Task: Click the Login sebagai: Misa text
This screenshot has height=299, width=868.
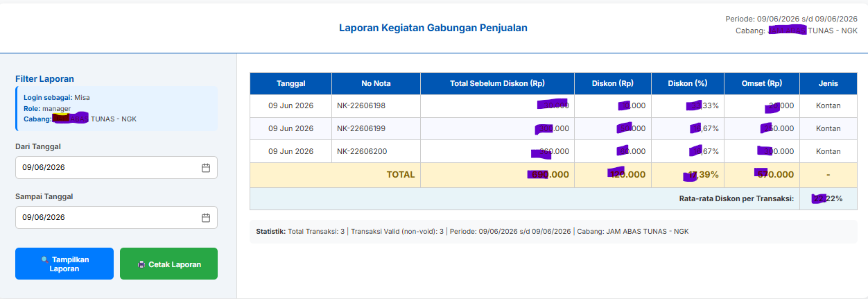Action: 57,99
